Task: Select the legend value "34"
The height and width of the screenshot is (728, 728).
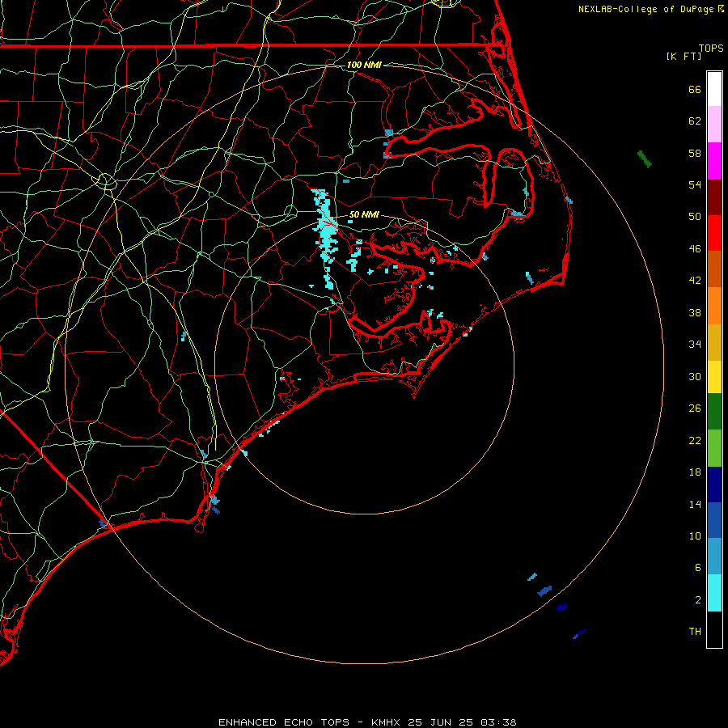Action: point(695,345)
